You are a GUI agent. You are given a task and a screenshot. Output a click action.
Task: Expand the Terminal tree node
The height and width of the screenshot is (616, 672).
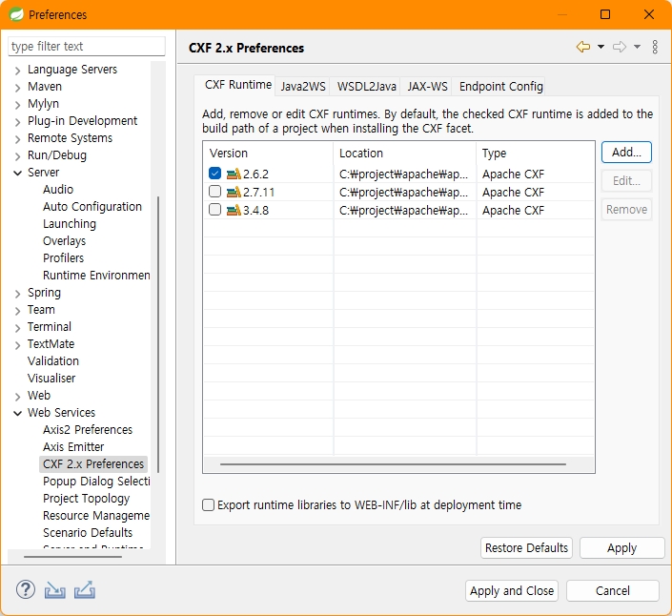17,328
